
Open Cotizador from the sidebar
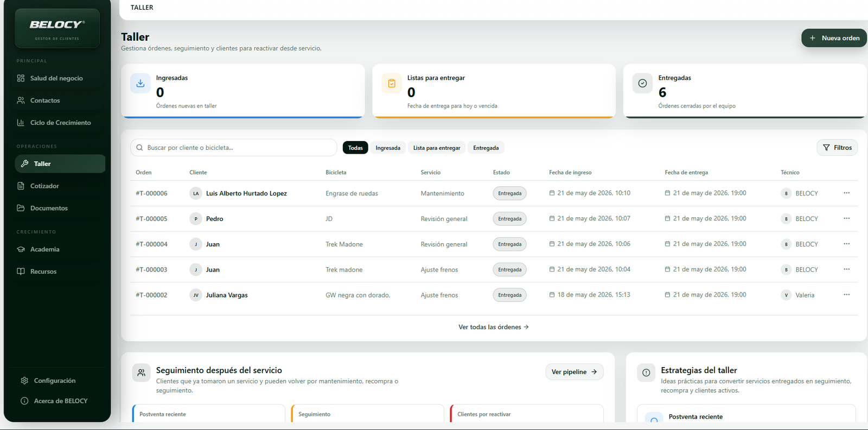(60, 186)
